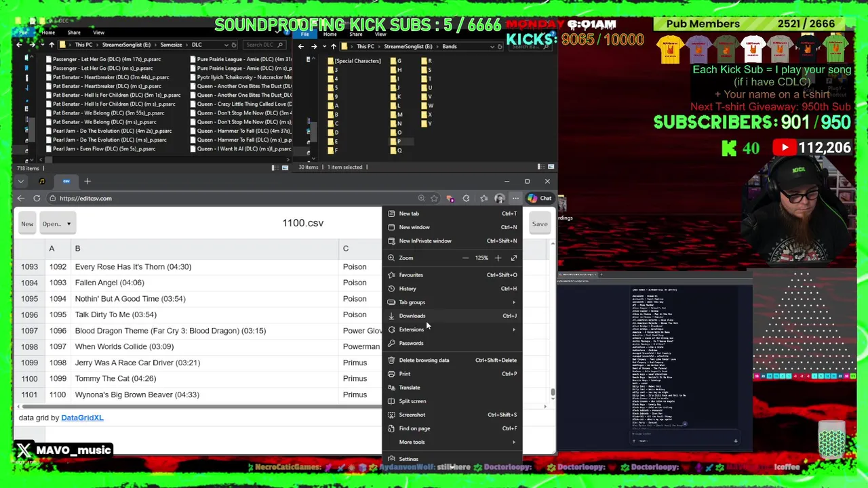868x488 pixels.
Task: Click the YouTube subscriber count icon
Action: (x=785, y=148)
